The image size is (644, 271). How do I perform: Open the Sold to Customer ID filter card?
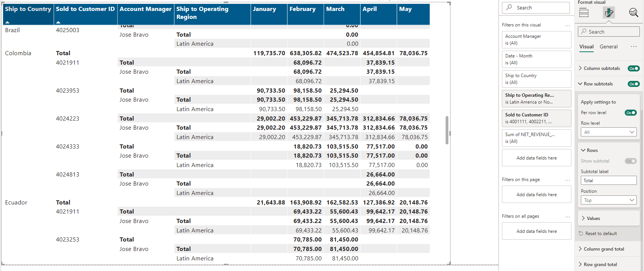(536, 118)
